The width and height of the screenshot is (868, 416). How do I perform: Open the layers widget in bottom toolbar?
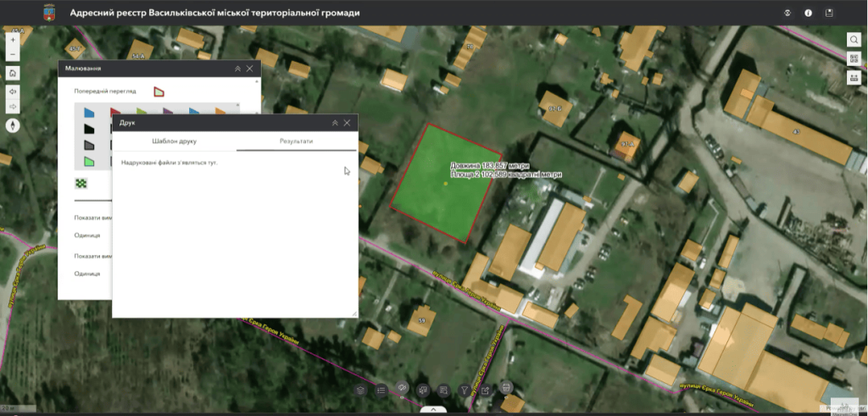pyautogui.click(x=360, y=390)
